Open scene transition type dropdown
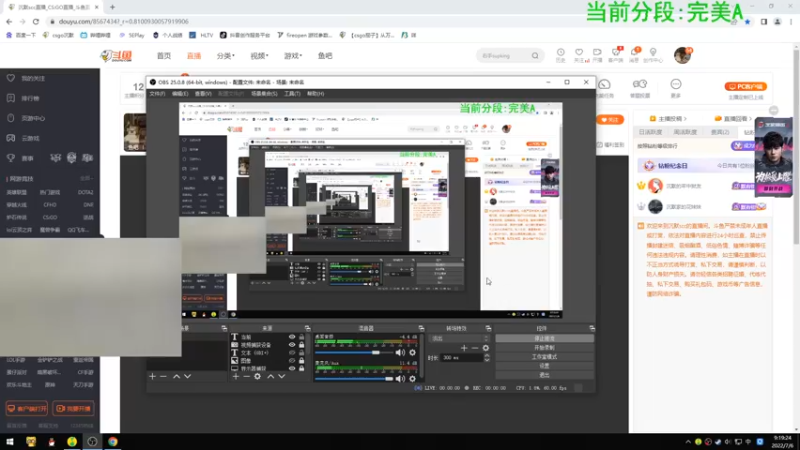The image size is (800, 450). pyautogui.click(x=460, y=339)
